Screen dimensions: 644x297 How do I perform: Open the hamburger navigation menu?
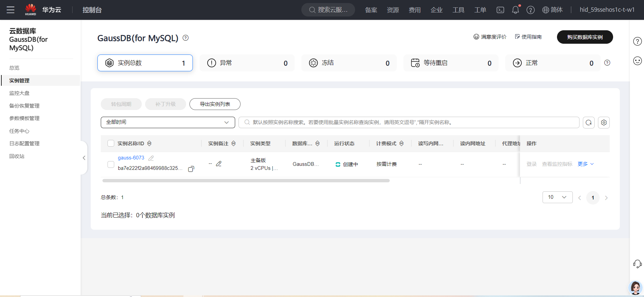(10, 10)
